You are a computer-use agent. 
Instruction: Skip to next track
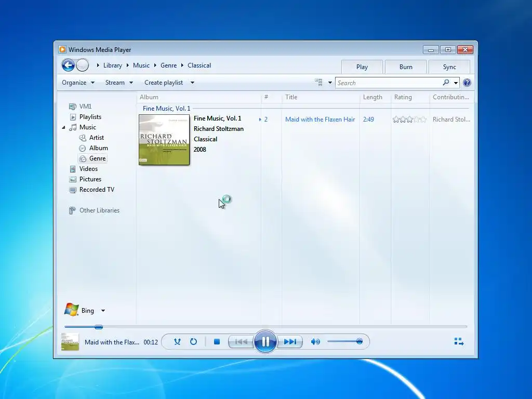[x=290, y=342]
